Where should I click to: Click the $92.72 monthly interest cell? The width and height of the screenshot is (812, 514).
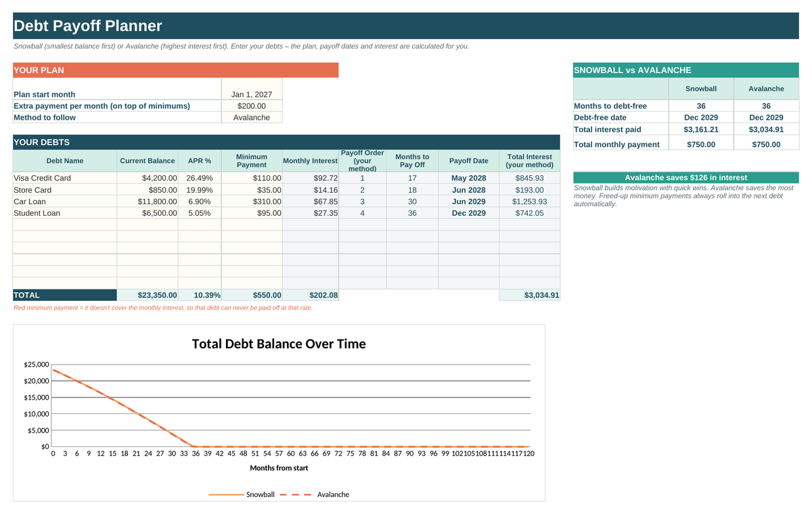311,179
